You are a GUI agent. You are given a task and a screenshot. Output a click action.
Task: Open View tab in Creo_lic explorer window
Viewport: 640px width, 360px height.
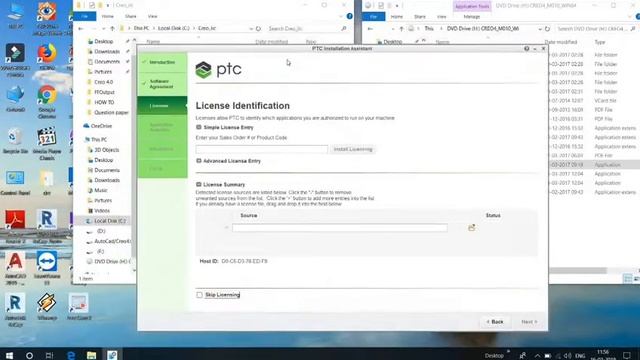(x=152, y=16)
